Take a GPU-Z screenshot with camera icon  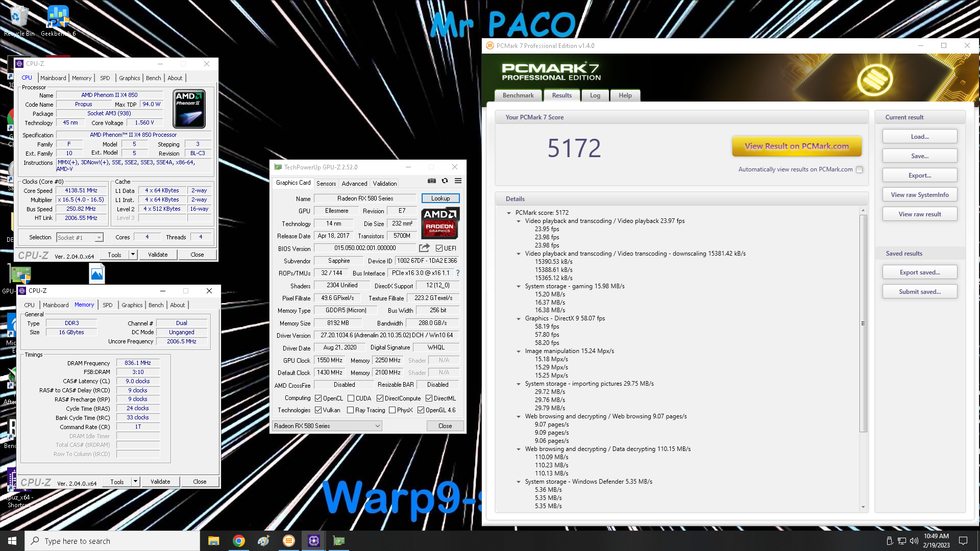(x=432, y=181)
